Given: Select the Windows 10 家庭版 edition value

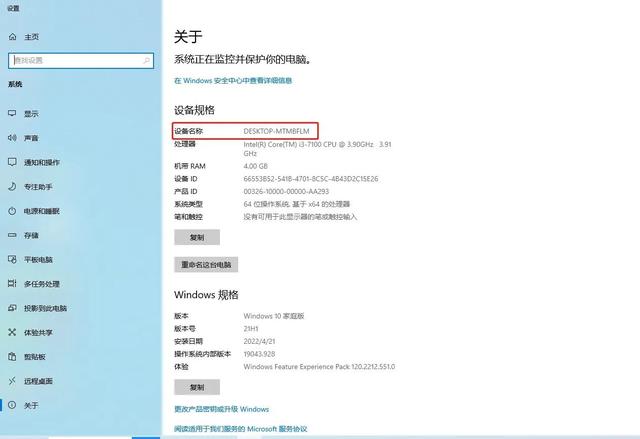Looking at the screenshot, I should (274, 316).
